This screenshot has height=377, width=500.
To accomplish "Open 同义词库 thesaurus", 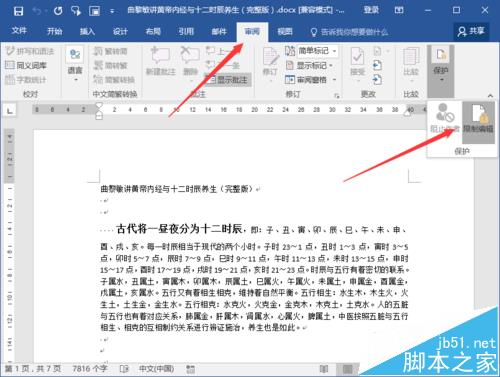I will click(26, 65).
